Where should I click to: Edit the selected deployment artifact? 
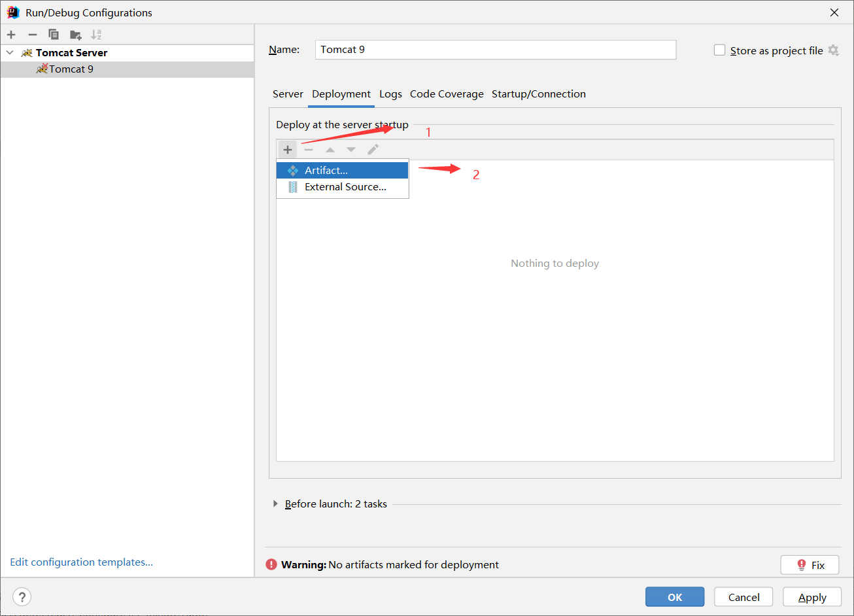373,149
